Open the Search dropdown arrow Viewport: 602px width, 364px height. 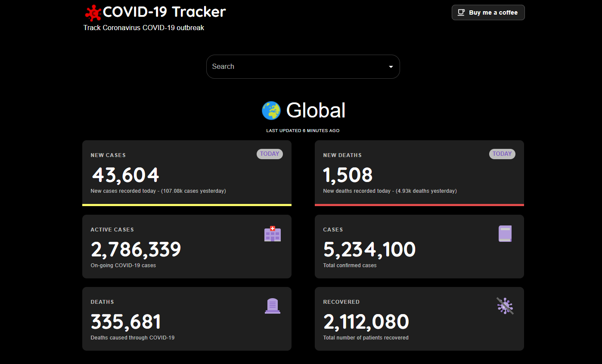coord(391,67)
